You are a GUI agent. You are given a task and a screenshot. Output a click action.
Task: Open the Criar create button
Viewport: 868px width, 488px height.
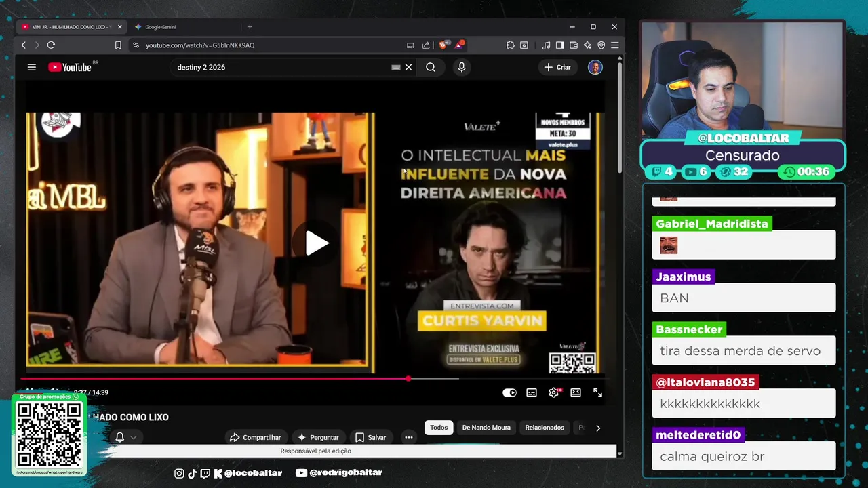(x=557, y=67)
